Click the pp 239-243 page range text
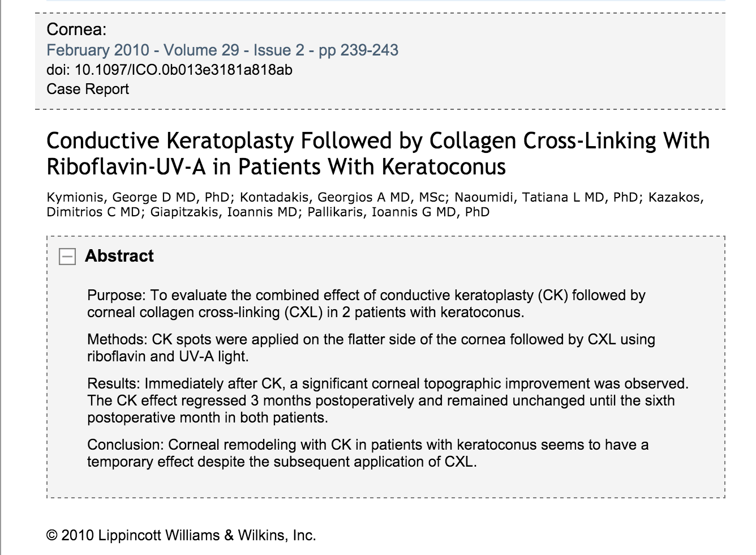The width and height of the screenshot is (756, 555). click(x=359, y=50)
